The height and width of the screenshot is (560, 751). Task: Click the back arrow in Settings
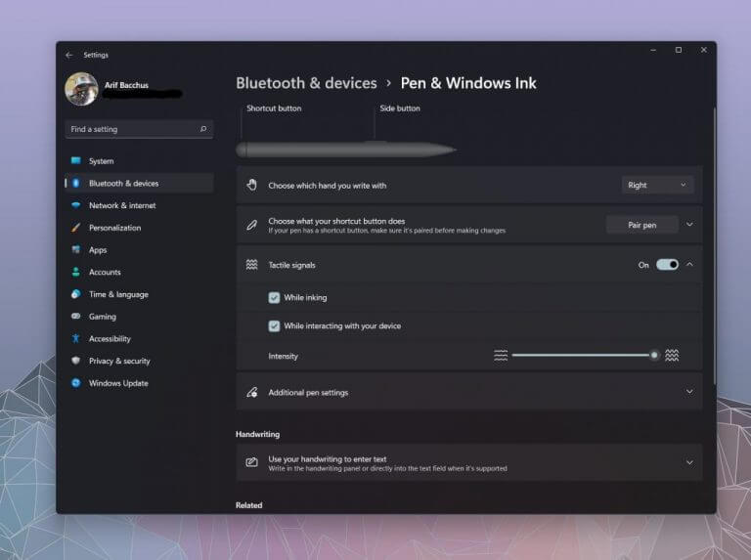pyautogui.click(x=69, y=55)
